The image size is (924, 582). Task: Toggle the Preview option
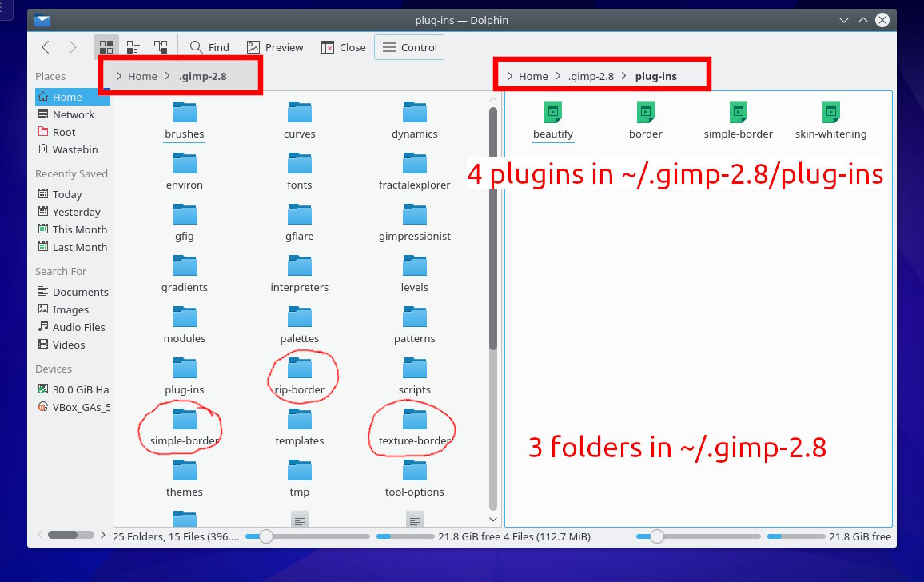[x=275, y=47]
